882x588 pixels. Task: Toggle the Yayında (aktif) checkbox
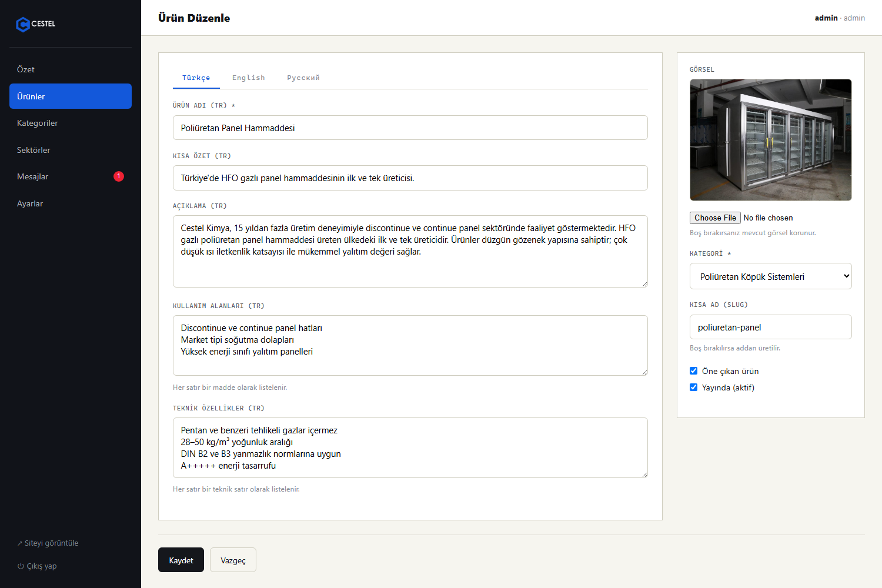[693, 387]
